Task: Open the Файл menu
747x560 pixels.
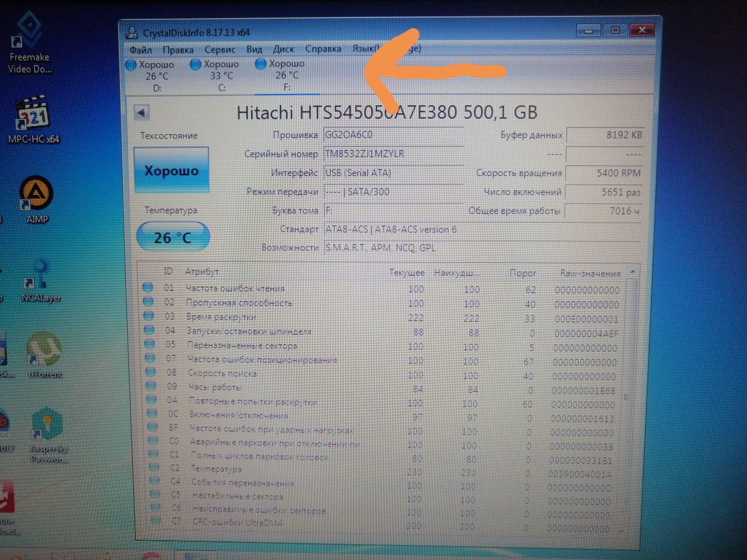Action: [141, 50]
